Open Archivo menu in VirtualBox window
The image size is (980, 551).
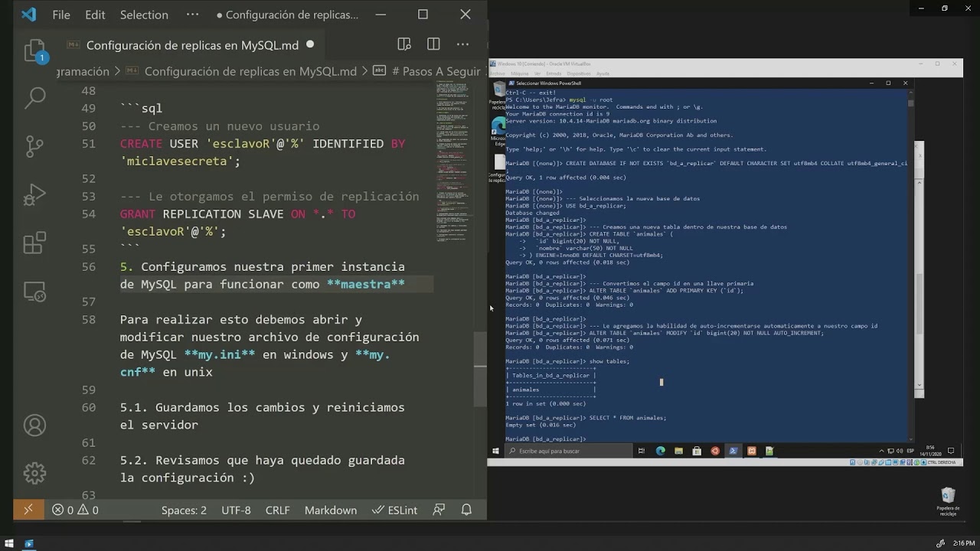tap(498, 73)
